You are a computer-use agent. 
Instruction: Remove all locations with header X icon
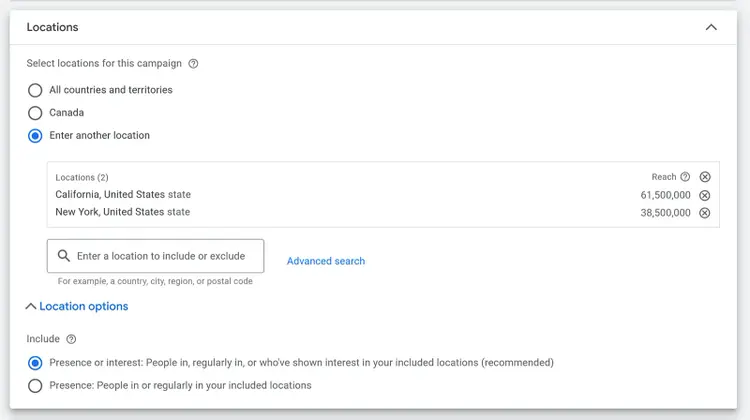pyautogui.click(x=705, y=177)
